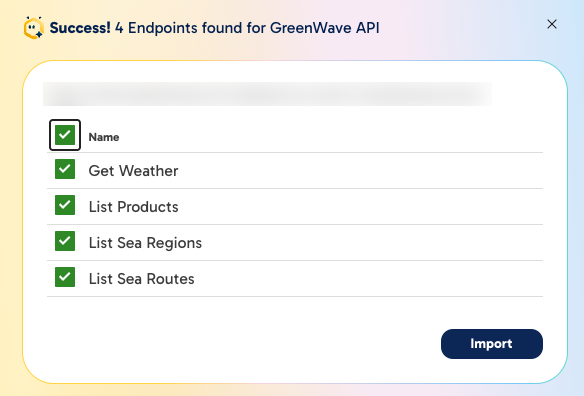The width and height of the screenshot is (584, 396).
Task: Toggle the select-all checkbox beside Name
Action: tap(65, 135)
